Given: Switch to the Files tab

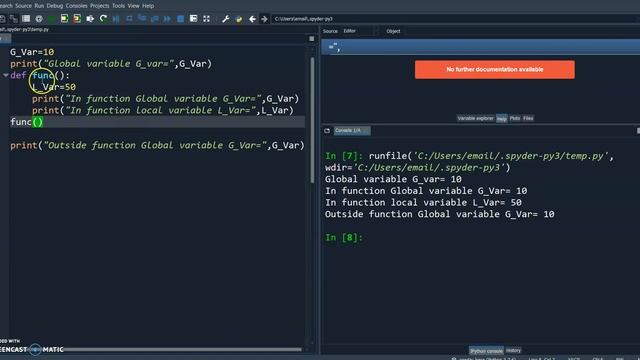Looking at the screenshot, I should point(528,118).
